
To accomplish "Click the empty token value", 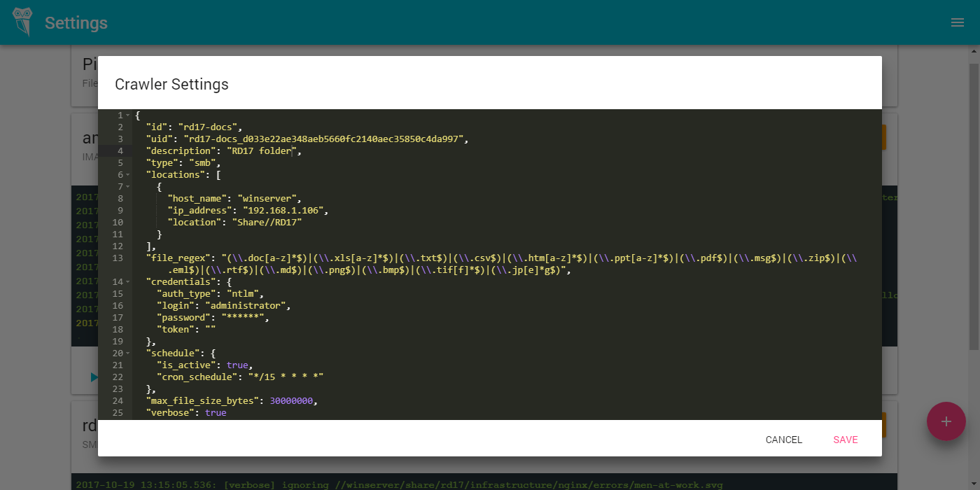I will 210,330.
